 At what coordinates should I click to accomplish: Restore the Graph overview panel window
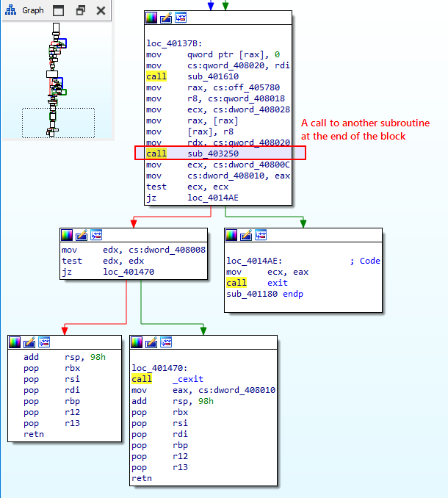point(81,10)
